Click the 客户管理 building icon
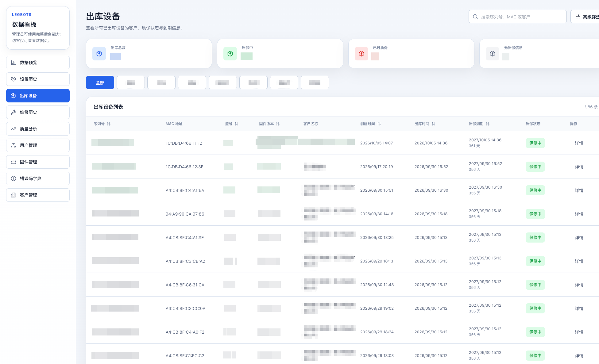Image resolution: width=599 pixels, height=364 pixels. (14, 195)
